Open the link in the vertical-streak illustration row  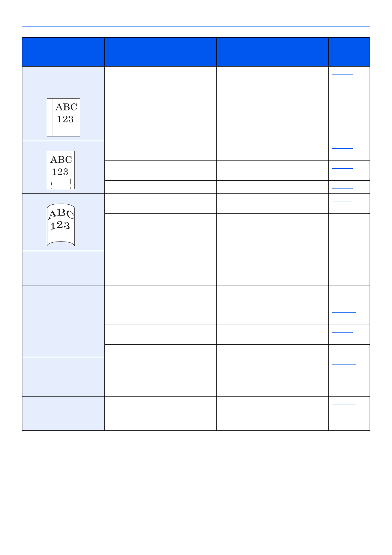342,73
